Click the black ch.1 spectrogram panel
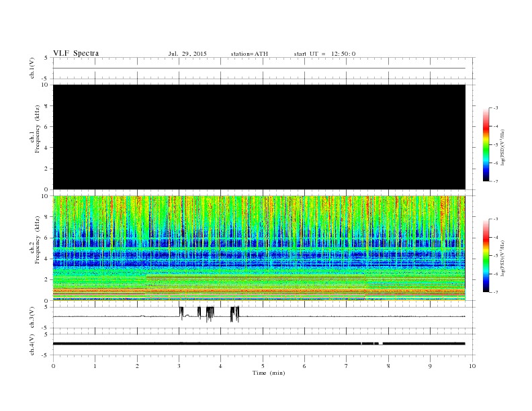This screenshot has height=411, width=532. tap(259, 137)
